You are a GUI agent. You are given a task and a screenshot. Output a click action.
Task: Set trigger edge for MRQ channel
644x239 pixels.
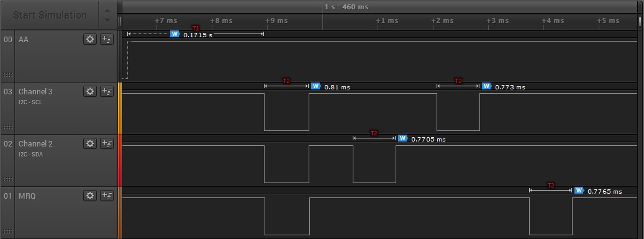pyautogui.click(x=107, y=196)
